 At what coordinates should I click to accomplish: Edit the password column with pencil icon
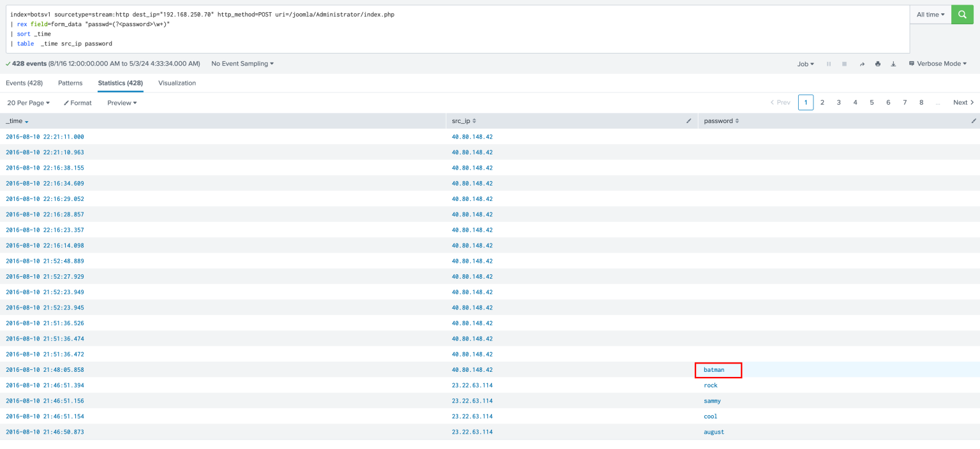974,121
